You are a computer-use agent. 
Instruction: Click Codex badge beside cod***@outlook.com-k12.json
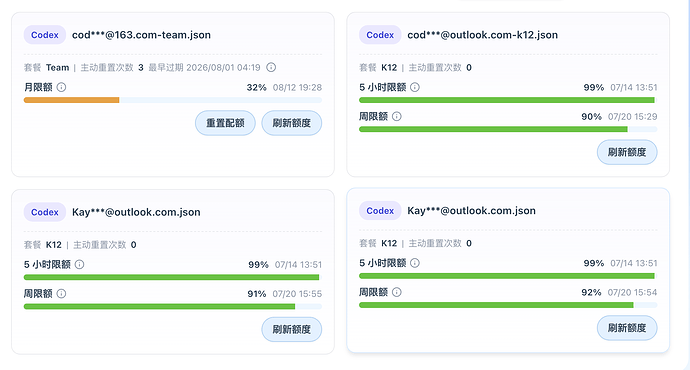pos(380,35)
